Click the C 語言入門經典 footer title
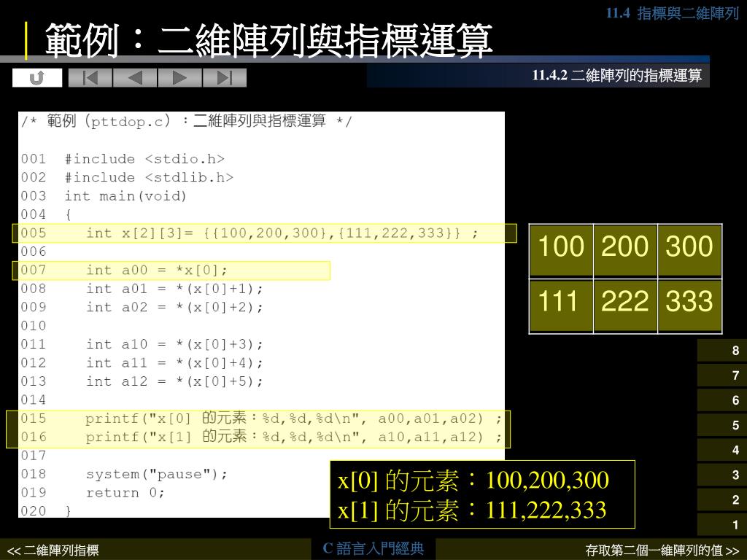 coord(373,548)
